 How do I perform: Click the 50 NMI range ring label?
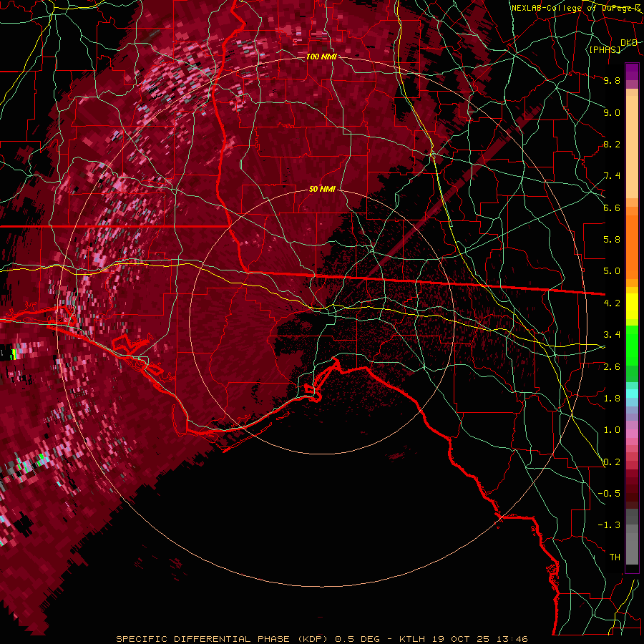tap(322, 190)
